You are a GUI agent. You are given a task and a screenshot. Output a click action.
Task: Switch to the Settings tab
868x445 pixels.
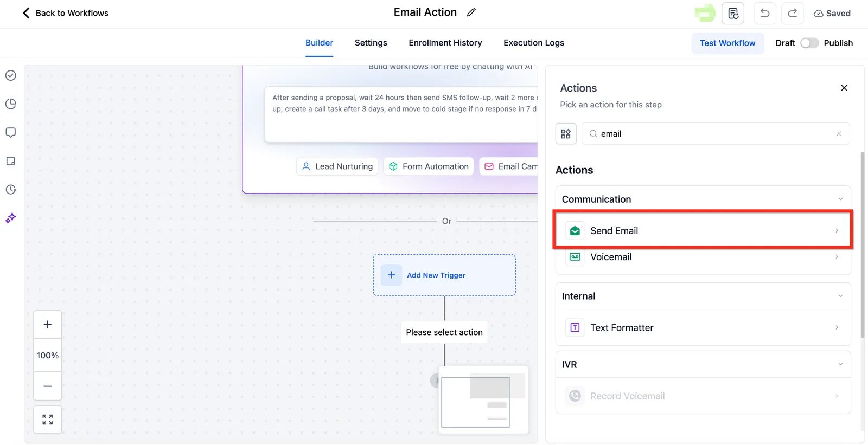click(371, 43)
